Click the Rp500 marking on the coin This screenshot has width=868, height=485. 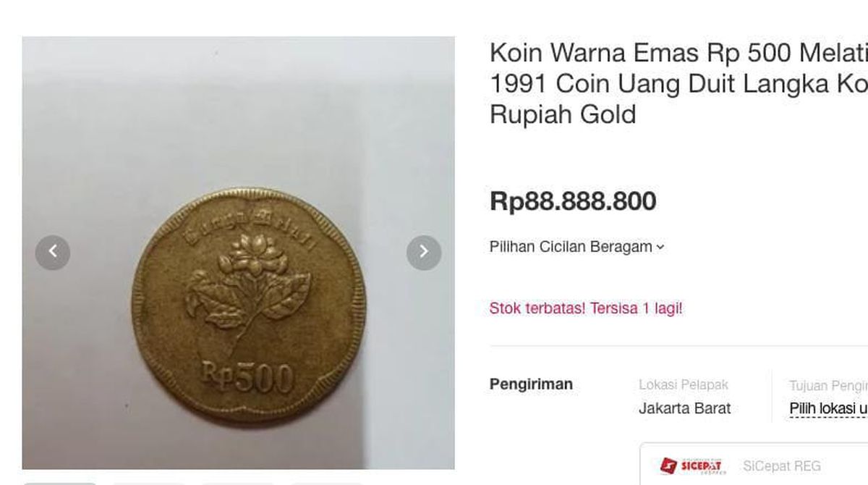tap(247, 377)
